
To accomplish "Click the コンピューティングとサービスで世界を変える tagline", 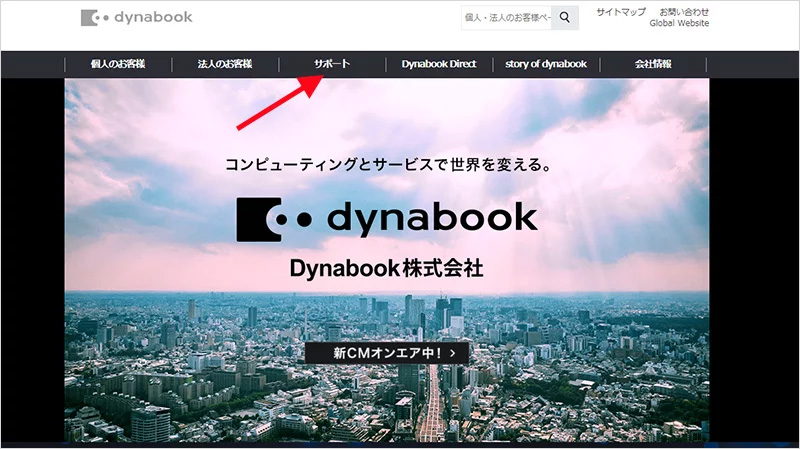I will pos(386,164).
